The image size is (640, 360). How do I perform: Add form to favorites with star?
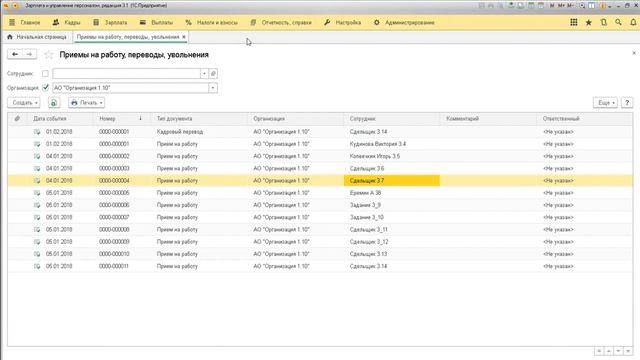pyautogui.click(x=49, y=54)
